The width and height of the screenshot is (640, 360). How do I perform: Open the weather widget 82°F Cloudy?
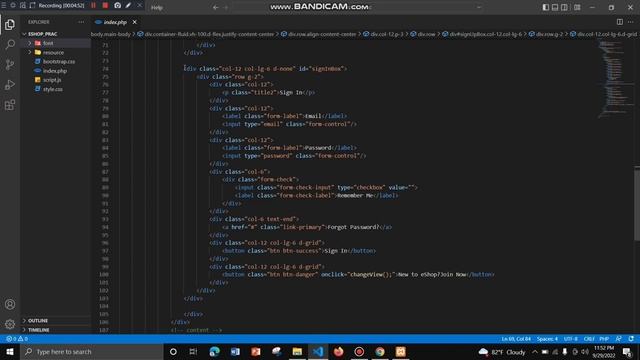pos(502,352)
